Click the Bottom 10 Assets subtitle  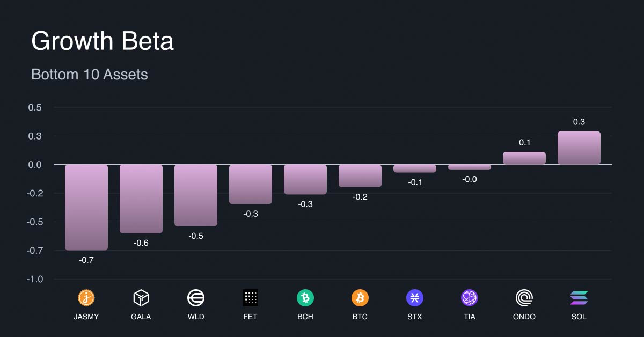pos(90,74)
